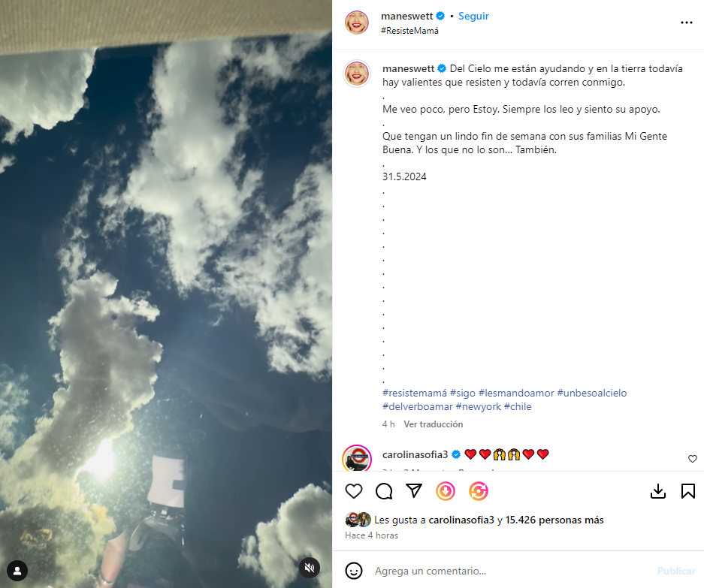Save post with bookmark icon
The width and height of the screenshot is (704, 588).
click(x=687, y=491)
